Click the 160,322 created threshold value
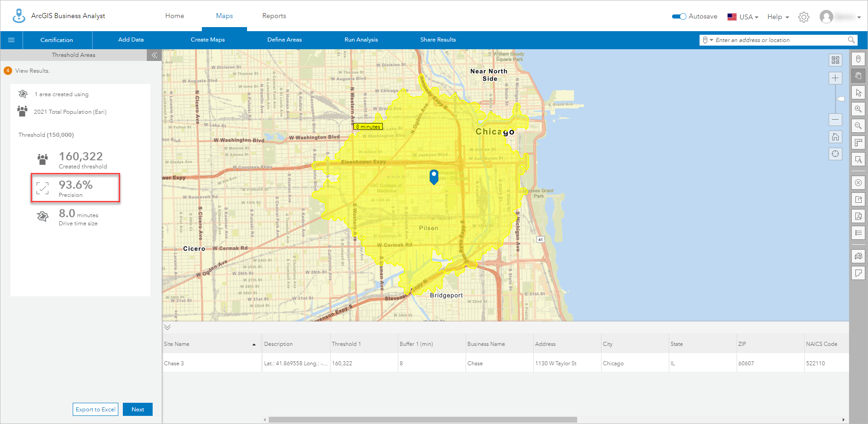The height and width of the screenshot is (424, 868). click(x=81, y=157)
